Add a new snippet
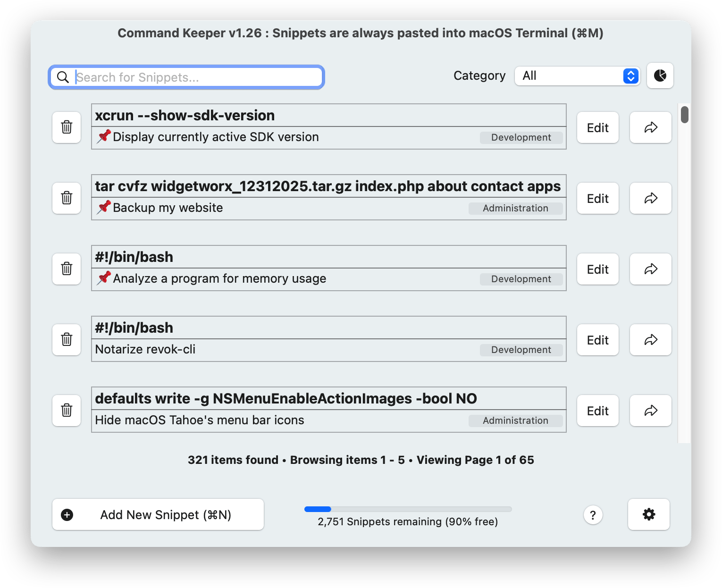This screenshot has height=588, width=722. [x=158, y=514]
